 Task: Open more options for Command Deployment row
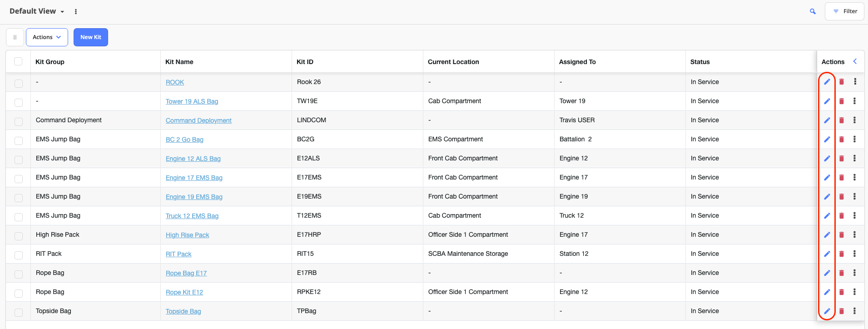(x=854, y=120)
